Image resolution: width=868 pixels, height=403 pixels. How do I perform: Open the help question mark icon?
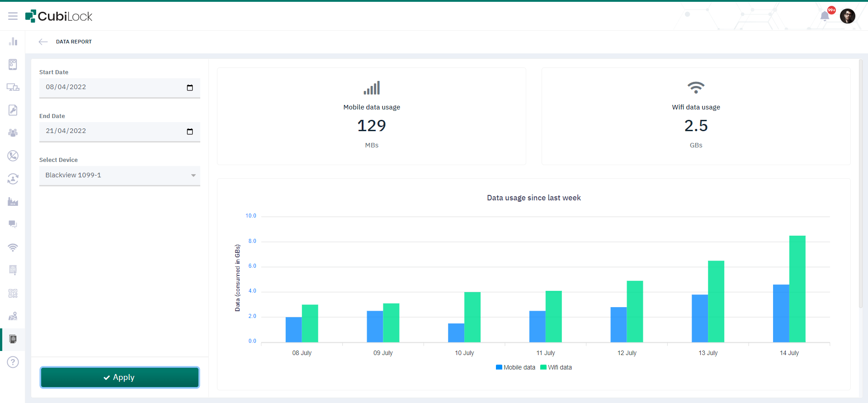coord(13,362)
